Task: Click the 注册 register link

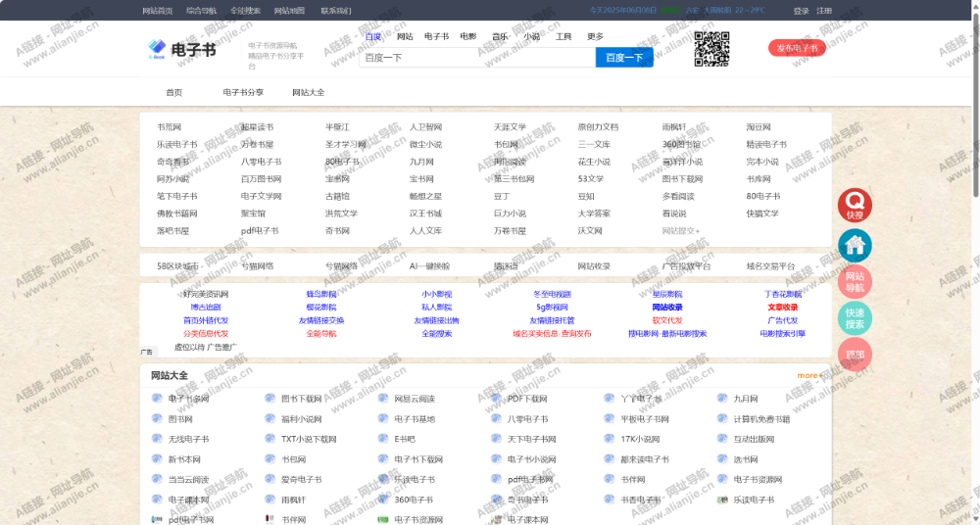Action: click(824, 11)
